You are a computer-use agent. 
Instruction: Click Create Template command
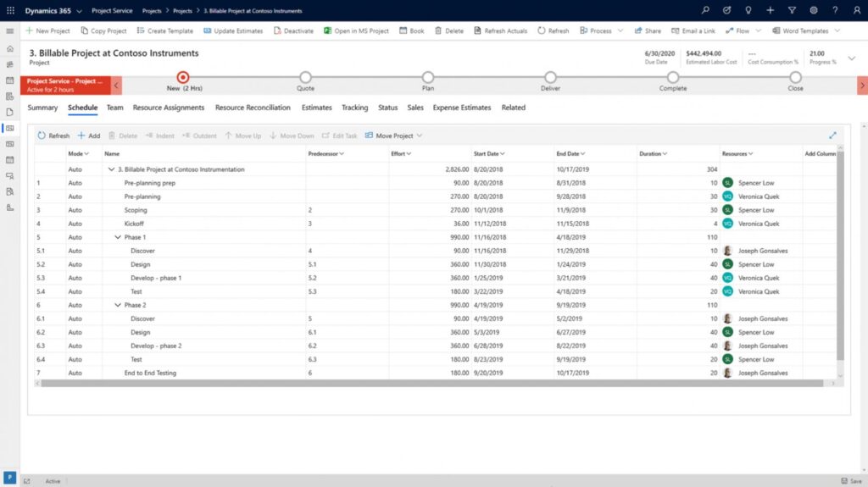(x=165, y=31)
